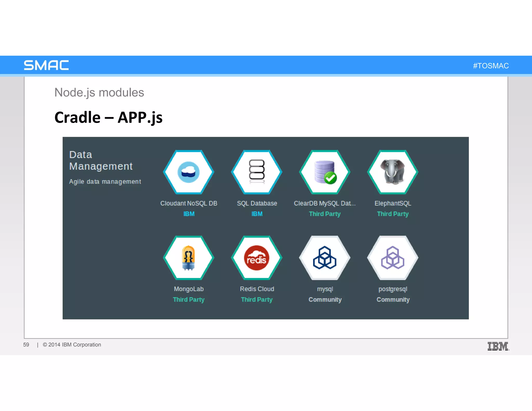
Task: Click the Data Management heading
Action: tap(101, 161)
